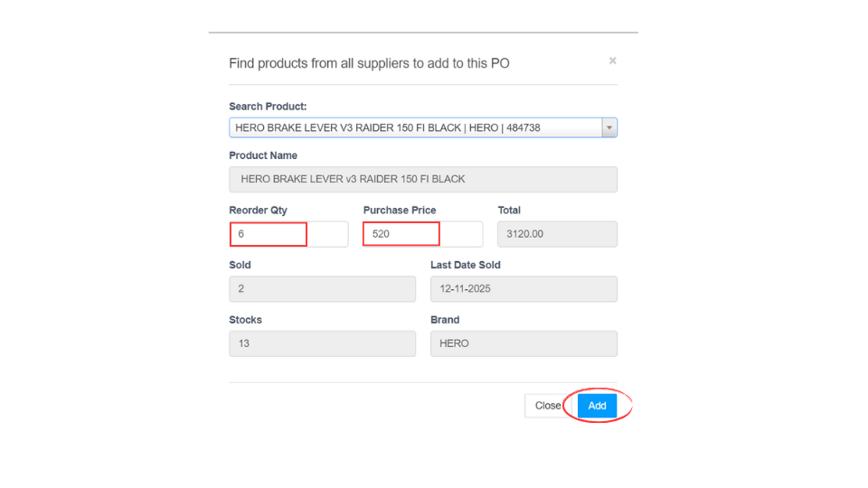Focus the Reorder Qty input box
Image resolution: width=868 pixels, height=488 pixels.
(x=288, y=234)
